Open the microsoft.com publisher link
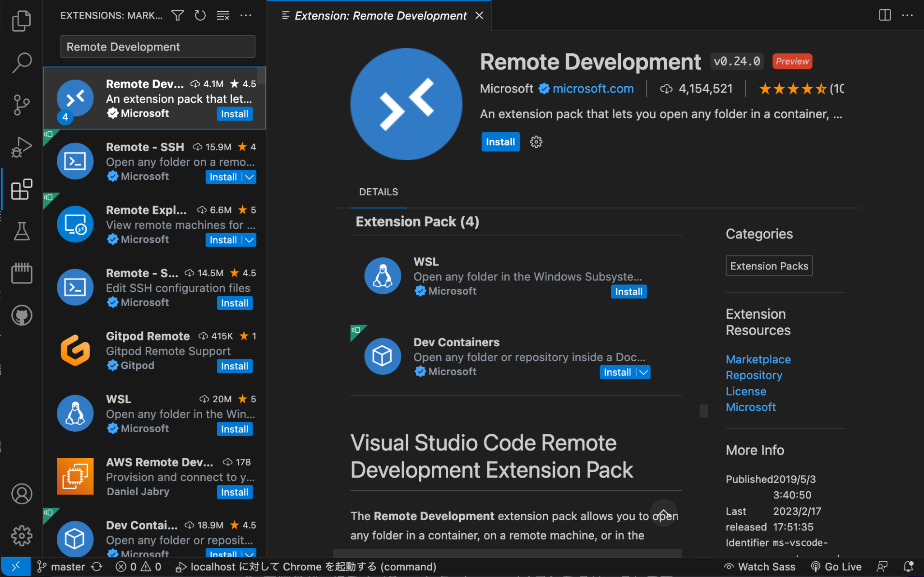Viewport: 924px width, 577px height. pyautogui.click(x=593, y=88)
